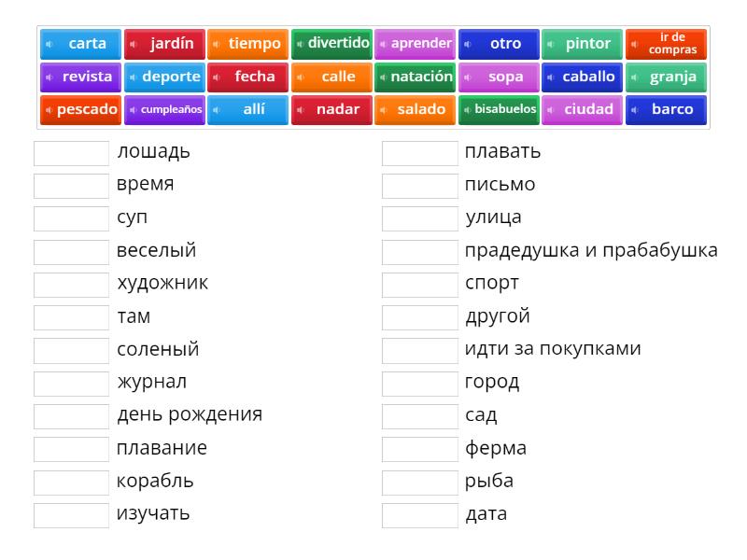747x560 pixels.
Task: Click answer box beside 'плавать'
Action: pos(419,152)
